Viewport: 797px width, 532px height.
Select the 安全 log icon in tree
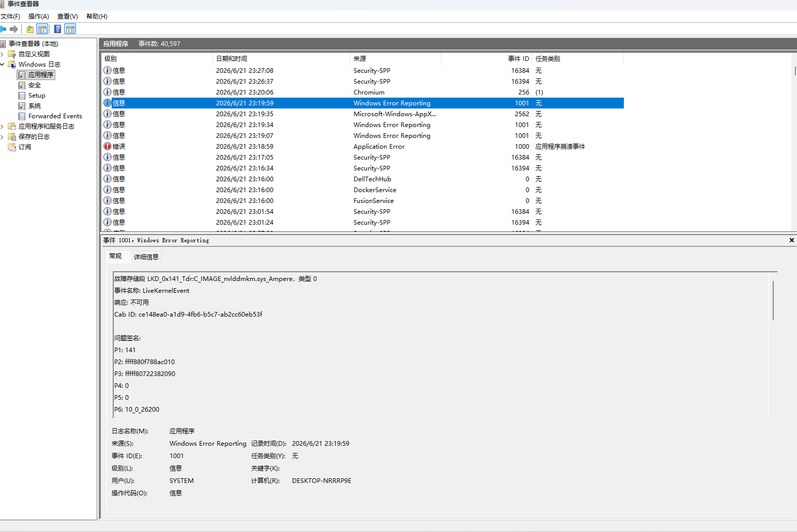[x=22, y=85]
